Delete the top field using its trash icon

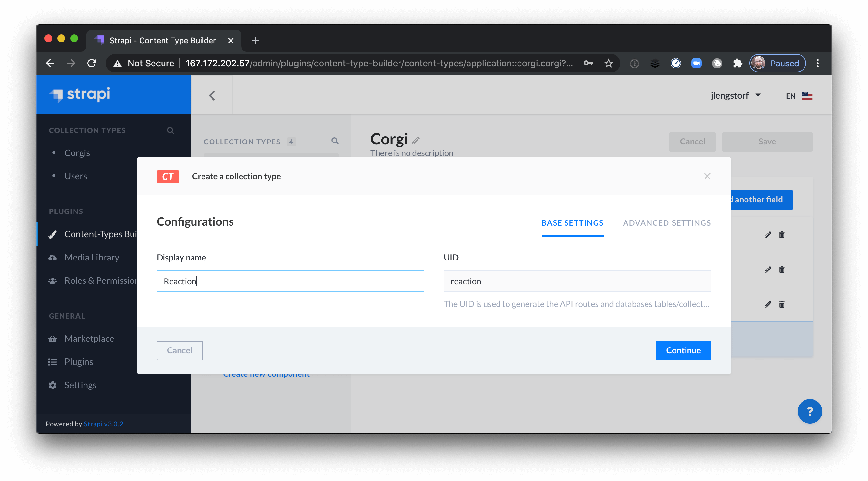[782, 235]
